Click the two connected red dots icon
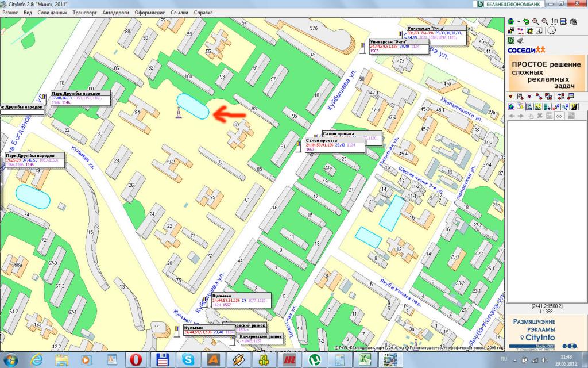Screen dimensions: 588x368 pos(539,97)
